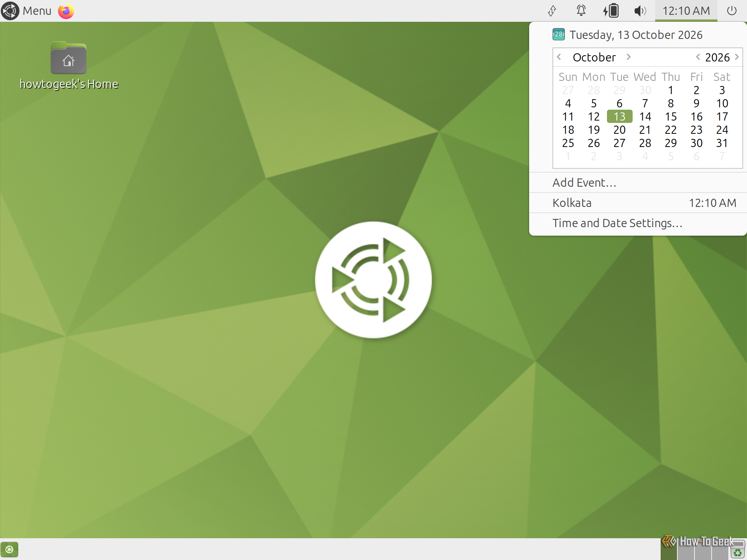
Task: Select day 22 in the calendar
Action: click(x=671, y=129)
